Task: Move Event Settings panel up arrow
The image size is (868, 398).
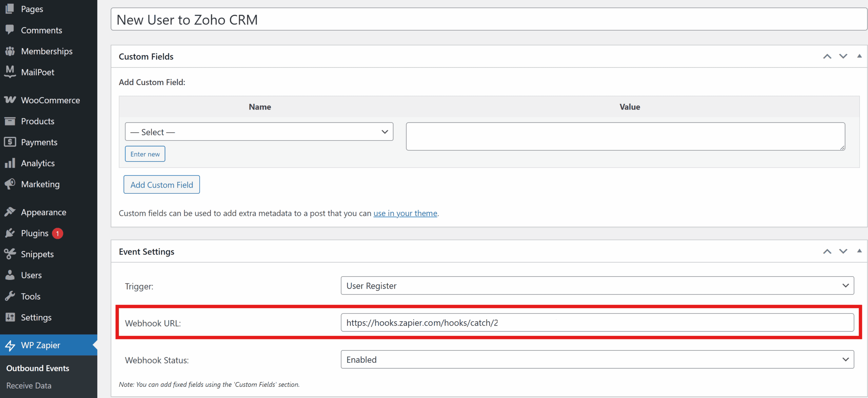Action: (827, 251)
